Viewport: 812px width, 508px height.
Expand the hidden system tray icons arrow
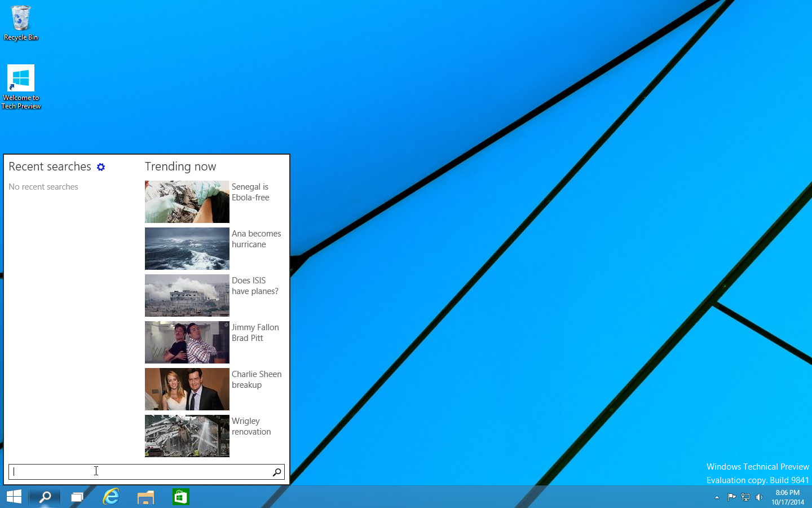[x=717, y=497]
